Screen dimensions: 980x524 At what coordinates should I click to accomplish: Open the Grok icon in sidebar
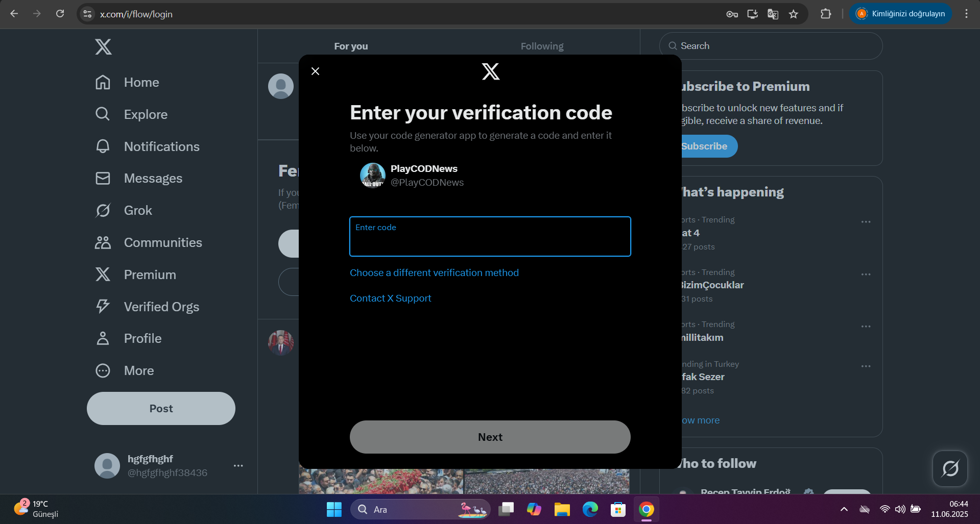103,210
